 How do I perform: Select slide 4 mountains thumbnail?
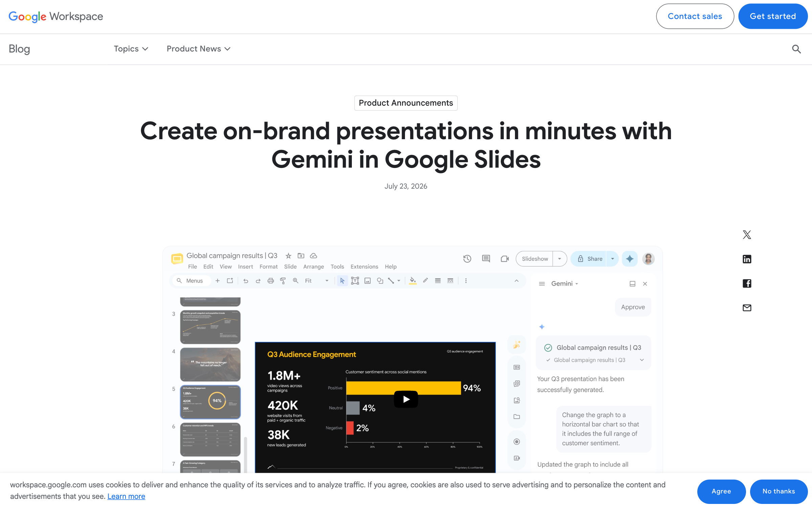210,365
